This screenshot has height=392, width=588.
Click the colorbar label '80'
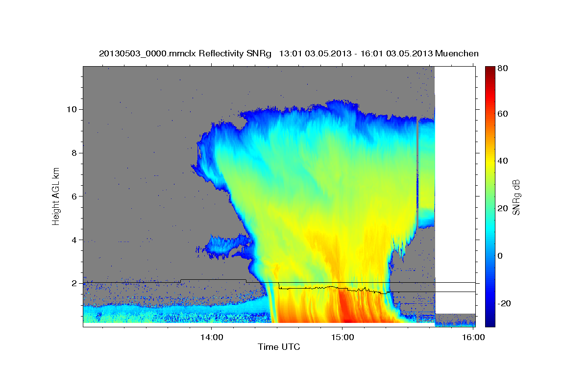[503, 68]
